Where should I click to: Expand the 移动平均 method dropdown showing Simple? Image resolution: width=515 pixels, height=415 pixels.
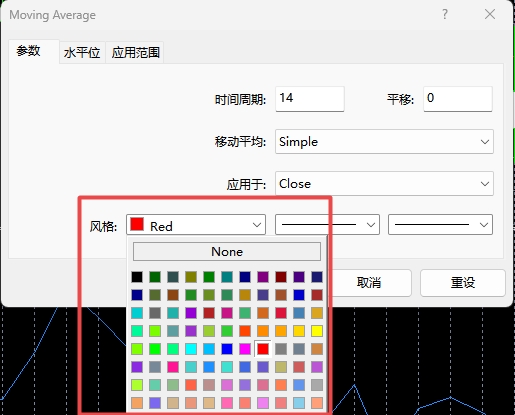(384, 142)
